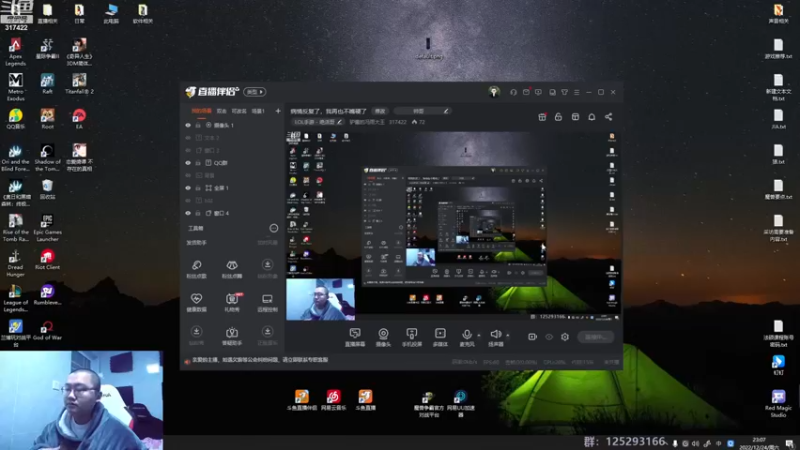800x450 pixels.
Task: Open the Apex Legends desktop shortcut
Action: pyautogui.click(x=15, y=52)
